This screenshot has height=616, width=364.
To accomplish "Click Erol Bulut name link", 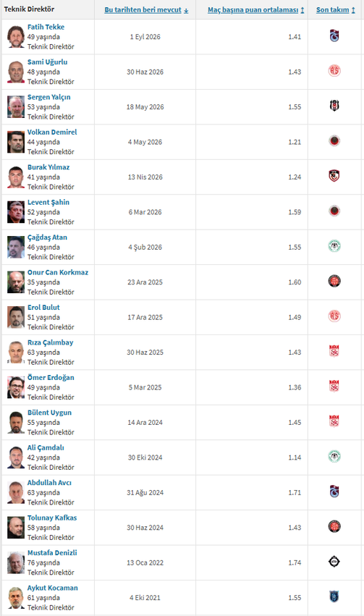I will tap(43, 308).
